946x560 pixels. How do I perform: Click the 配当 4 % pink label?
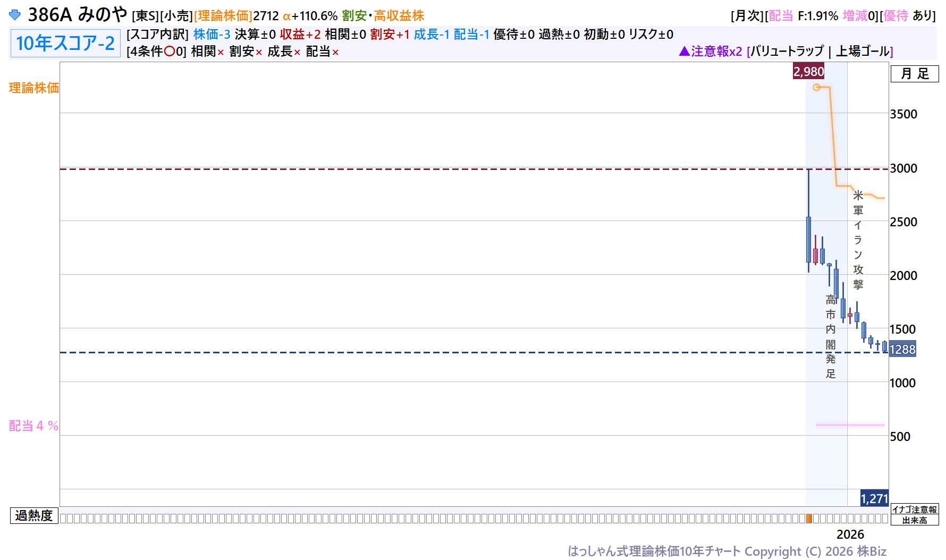[x=33, y=426]
